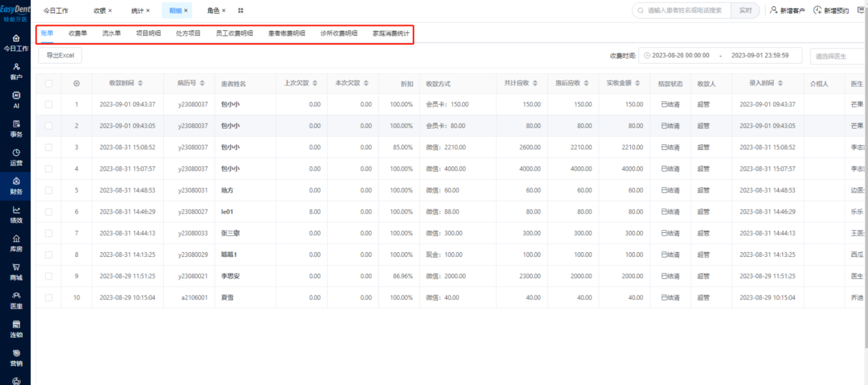Click the tab grid icon next to 角色
The height and width of the screenshot is (385, 868).
(x=241, y=11)
